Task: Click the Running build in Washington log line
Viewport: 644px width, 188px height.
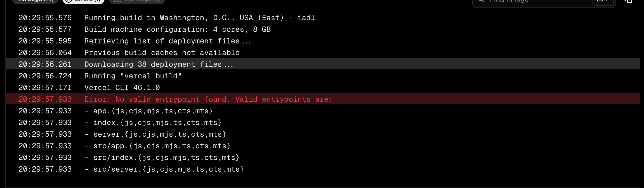Action: tap(323, 18)
